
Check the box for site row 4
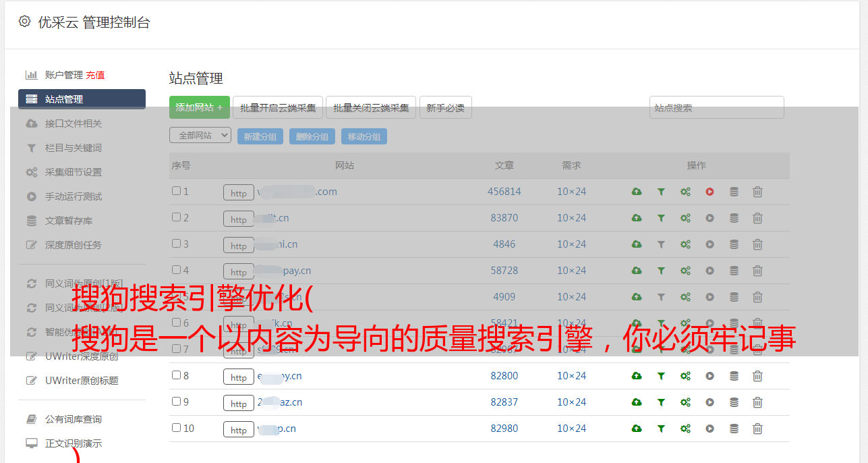point(176,270)
